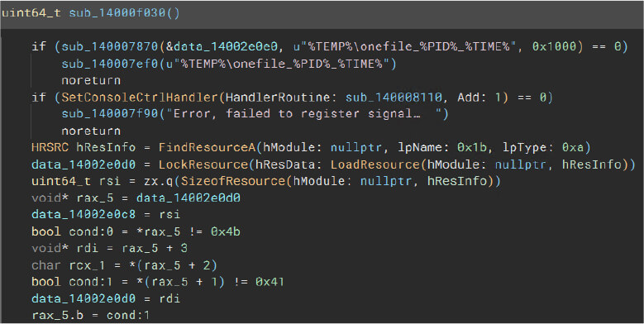Click the string "Error, failed to register signal…"
The width and height of the screenshot is (644, 324).
tap(304, 114)
